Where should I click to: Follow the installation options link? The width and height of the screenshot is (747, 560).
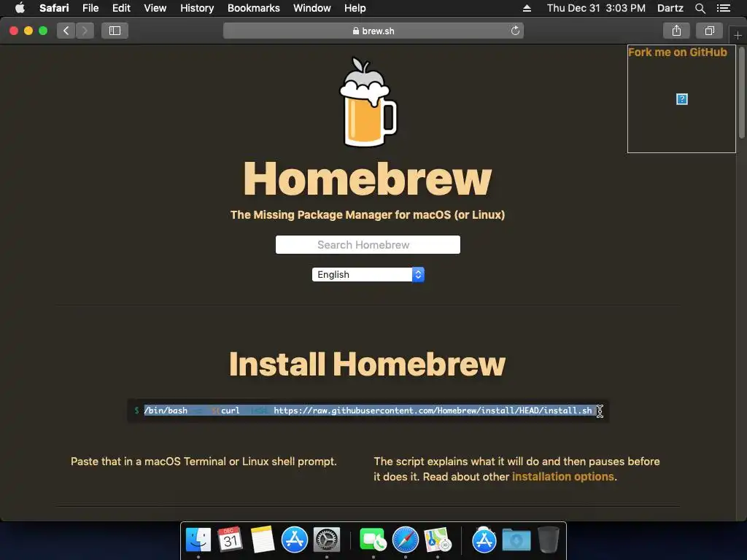(x=562, y=477)
